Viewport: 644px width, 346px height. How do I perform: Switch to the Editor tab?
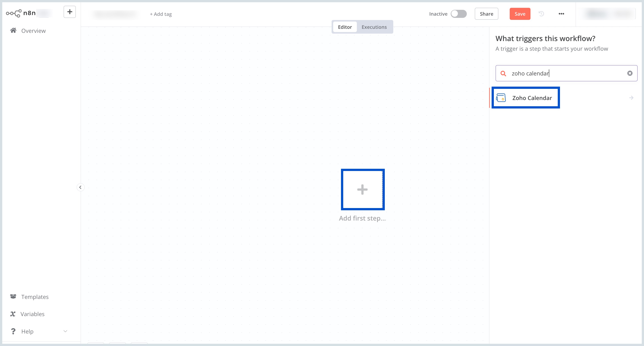345,27
